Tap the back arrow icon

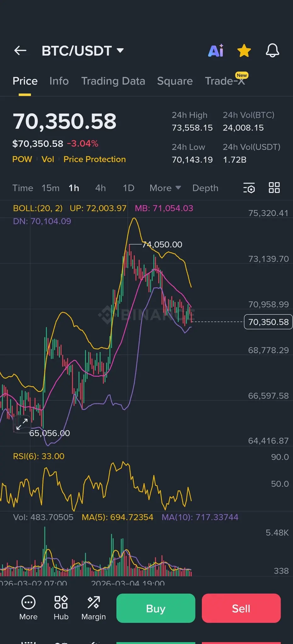20,51
